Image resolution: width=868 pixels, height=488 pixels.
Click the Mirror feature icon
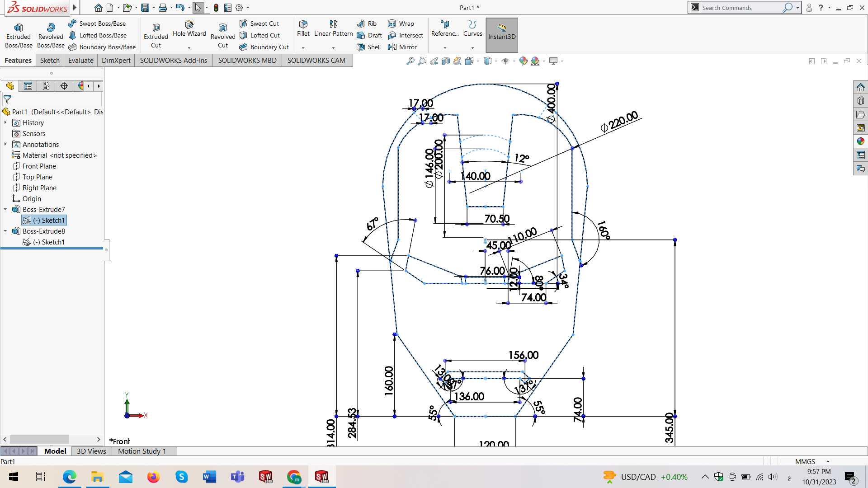(402, 47)
